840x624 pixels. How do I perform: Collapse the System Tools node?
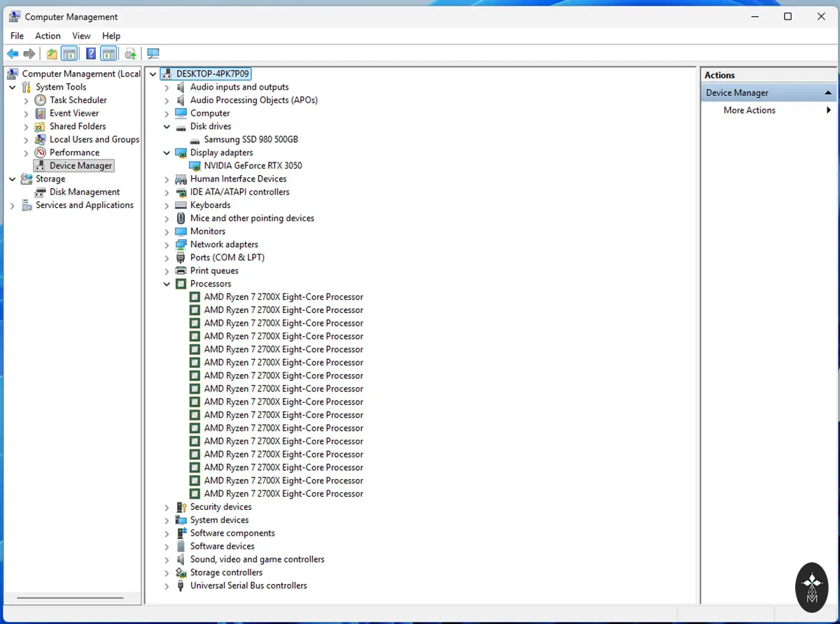(x=13, y=88)
